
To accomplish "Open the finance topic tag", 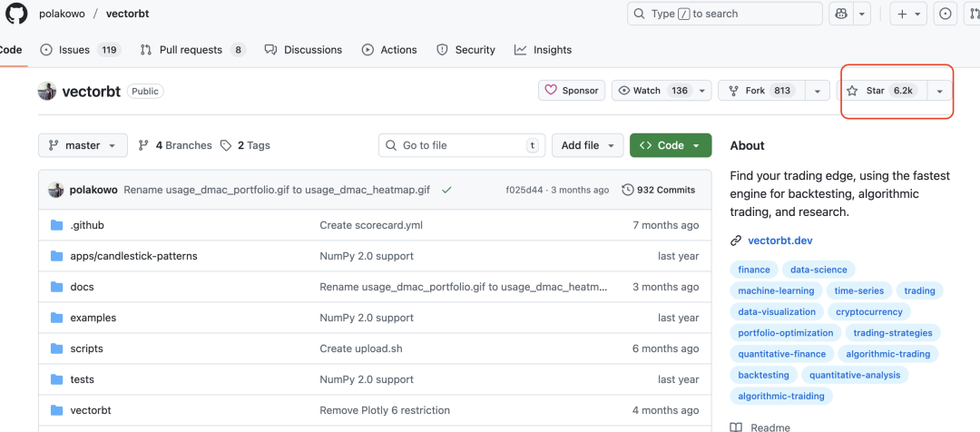I will [x=754, y=270].
